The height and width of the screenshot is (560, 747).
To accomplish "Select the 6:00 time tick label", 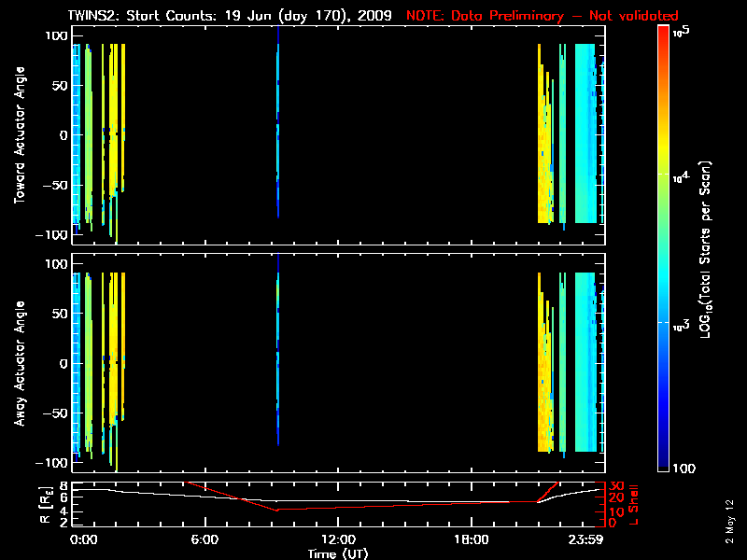I will [204, 539].
